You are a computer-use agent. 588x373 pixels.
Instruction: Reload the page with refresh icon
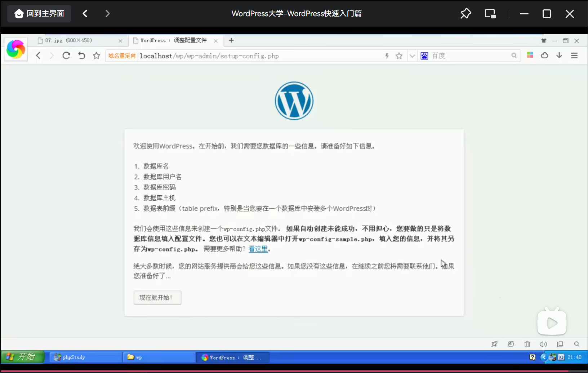click(x=66, y=55)
